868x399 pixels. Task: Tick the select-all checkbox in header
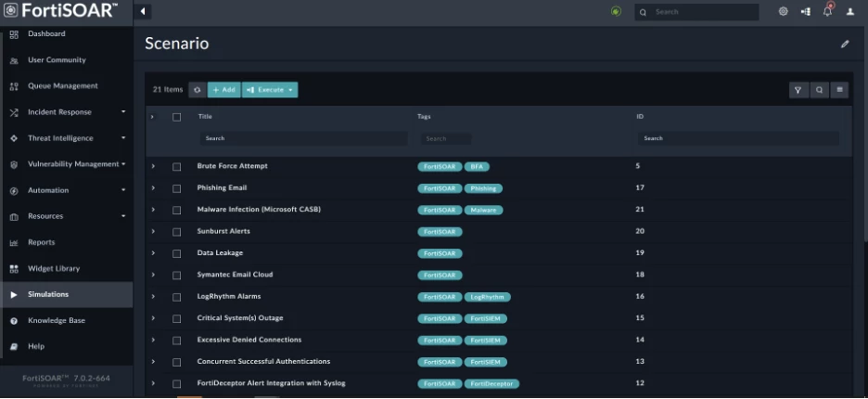tap(176, 117)
